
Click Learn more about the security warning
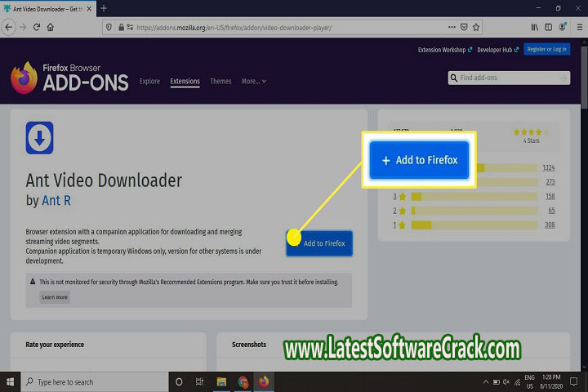55,297
